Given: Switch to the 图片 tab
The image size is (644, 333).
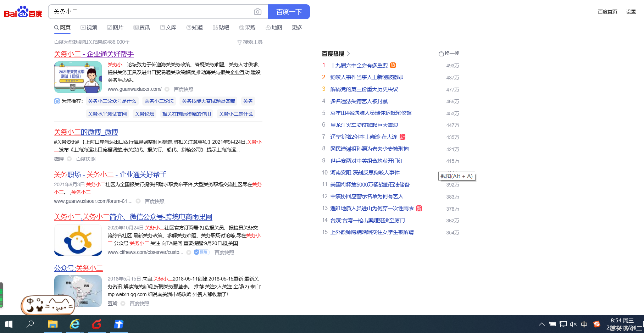Looking at the screenshot, I should tap(115, 28).
